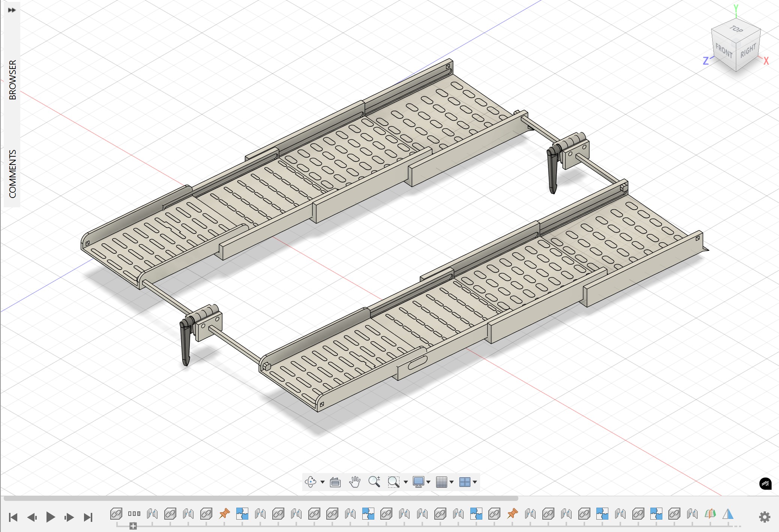Jump to the timeline beginning
779x532 pixels.
coord(13,517)
